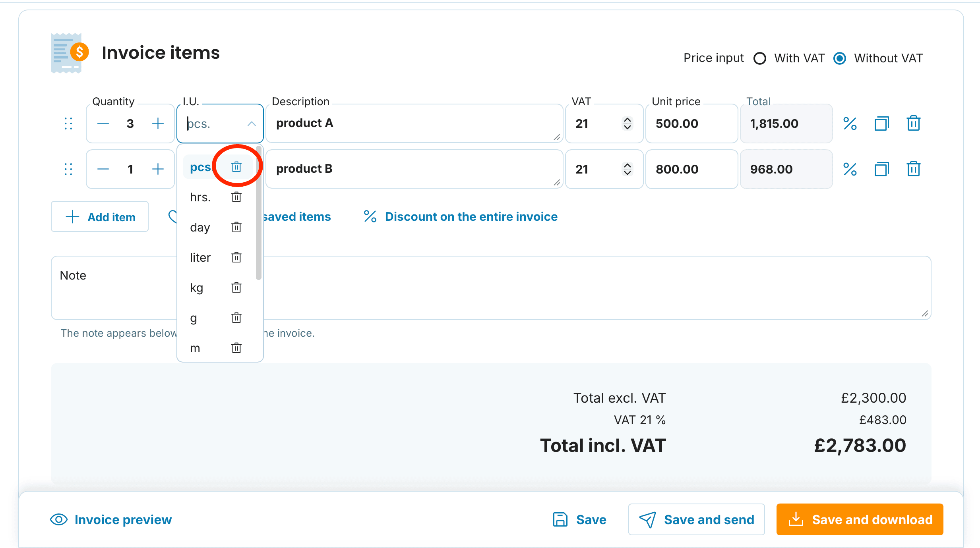
Task: Click the unit dropdown list scrollbar
Action: [259, 213]
